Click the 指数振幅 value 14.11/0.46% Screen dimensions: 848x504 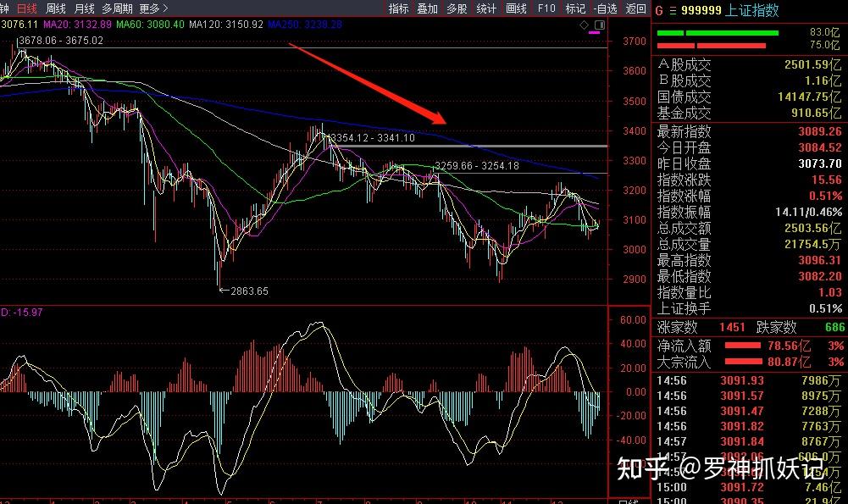tap(808, 212)
